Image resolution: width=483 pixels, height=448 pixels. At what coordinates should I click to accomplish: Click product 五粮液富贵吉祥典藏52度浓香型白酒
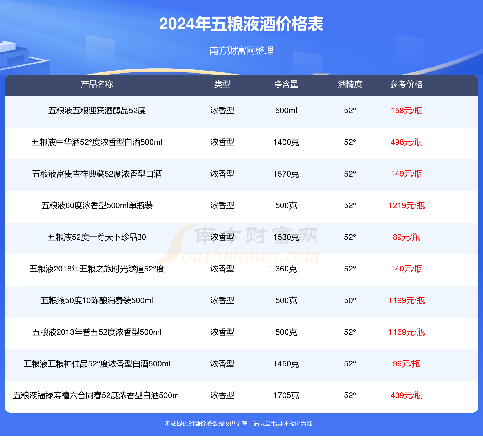[97, 174]
